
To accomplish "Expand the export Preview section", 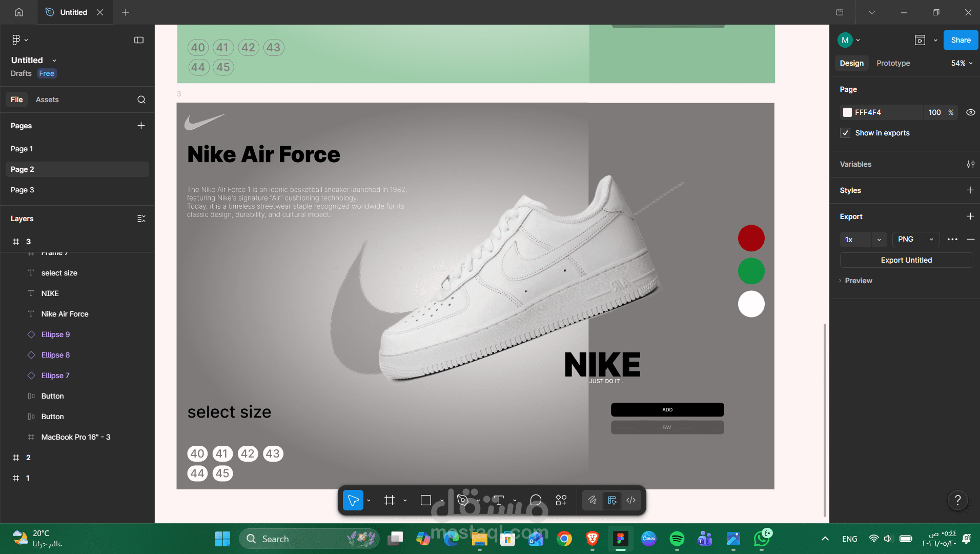I will click(855, 281).
